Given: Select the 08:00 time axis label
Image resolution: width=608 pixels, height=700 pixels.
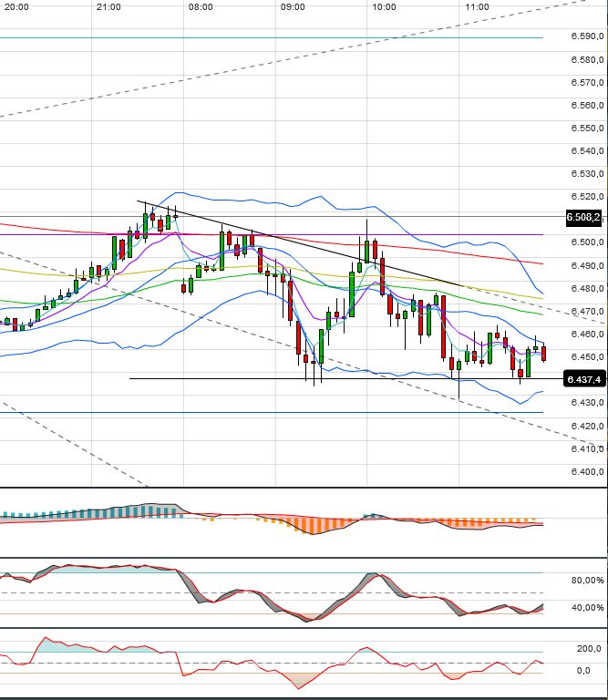Looking at the screenshot, I should coord(201,7).
